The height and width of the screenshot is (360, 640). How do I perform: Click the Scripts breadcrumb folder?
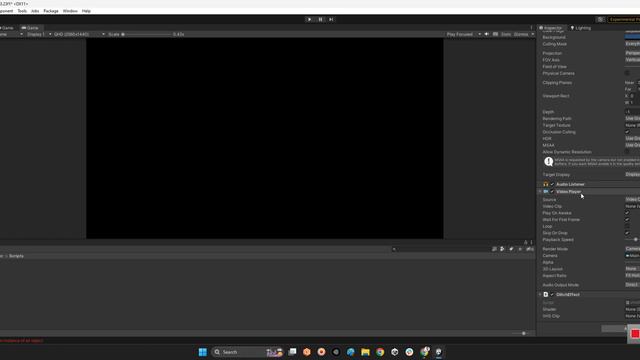[x=16, y=256]
